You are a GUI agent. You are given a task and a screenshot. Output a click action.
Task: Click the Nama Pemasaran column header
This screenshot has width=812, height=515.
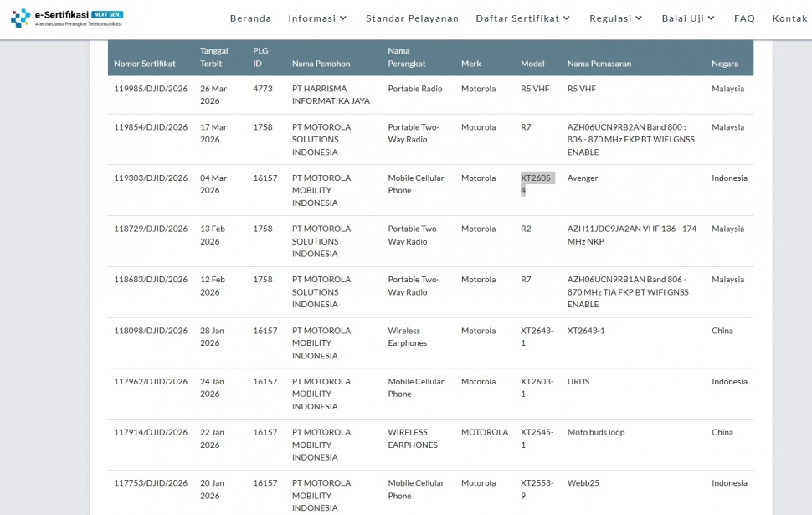tap(599, 64)
